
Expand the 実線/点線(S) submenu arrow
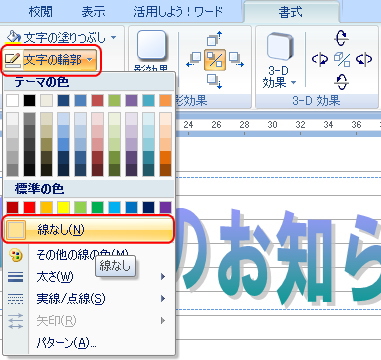(163, 298)
